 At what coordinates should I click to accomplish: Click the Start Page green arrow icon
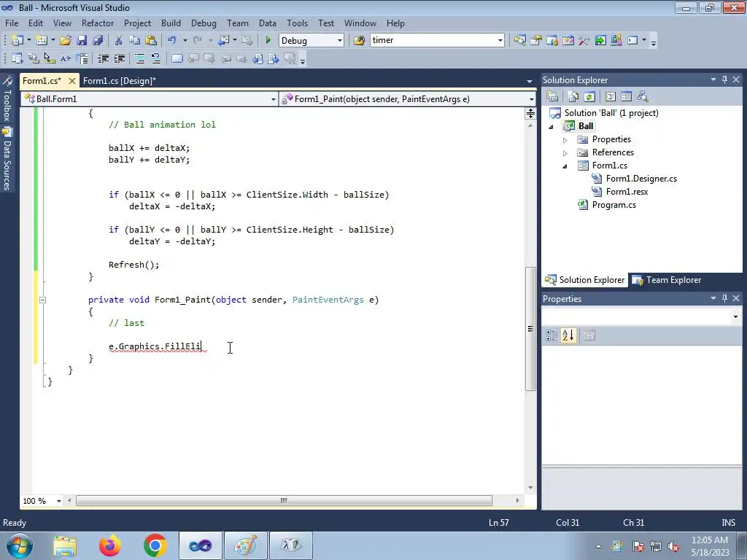coord(600,41)
